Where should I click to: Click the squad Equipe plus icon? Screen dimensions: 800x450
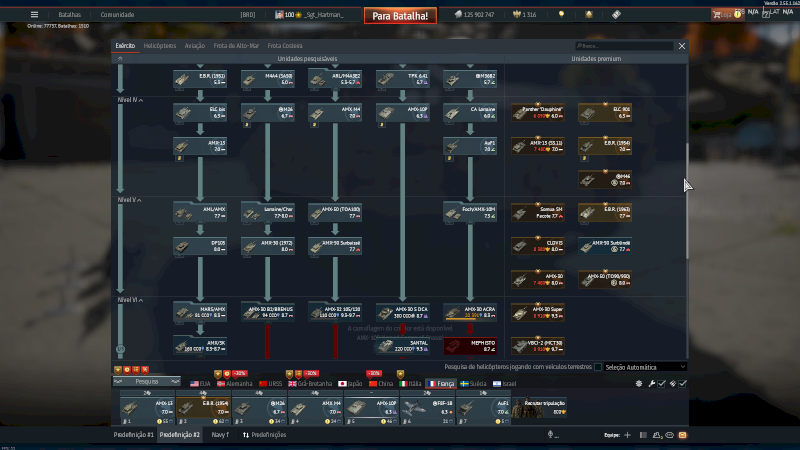coord(628,435)
